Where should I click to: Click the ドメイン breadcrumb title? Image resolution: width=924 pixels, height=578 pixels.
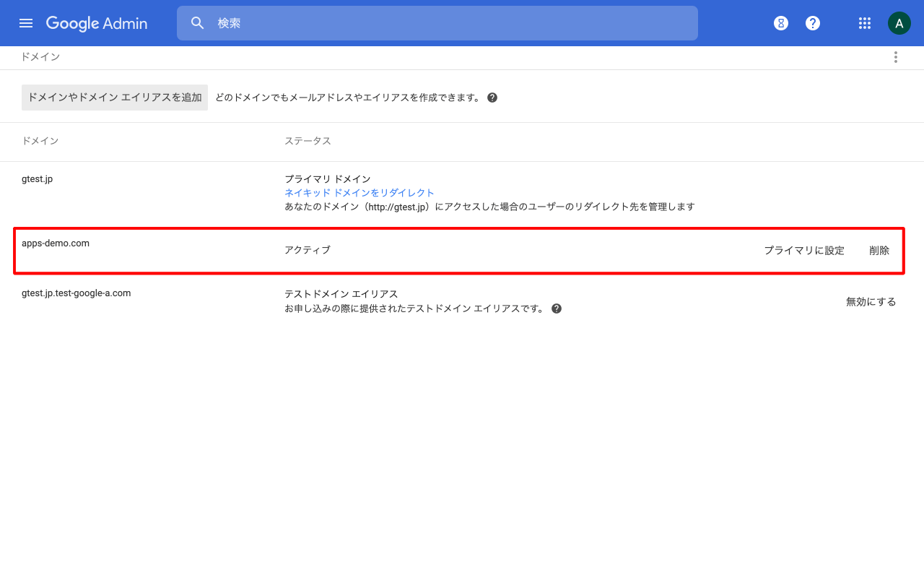pos(40,56)
